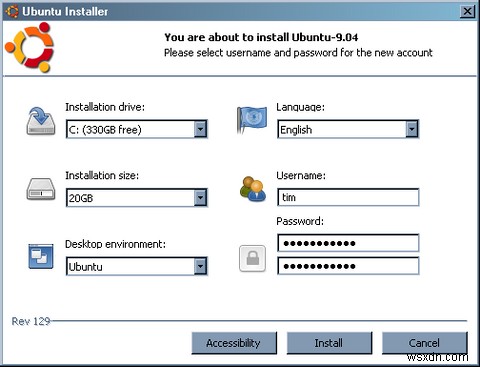480x367 pixels.
Task: Click the installation drive icon with blue arrow
Action: tap(41, 121)
